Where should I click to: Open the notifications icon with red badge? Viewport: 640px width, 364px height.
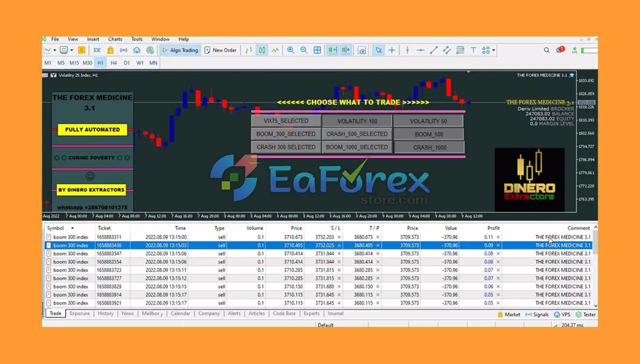coord(560,50)
